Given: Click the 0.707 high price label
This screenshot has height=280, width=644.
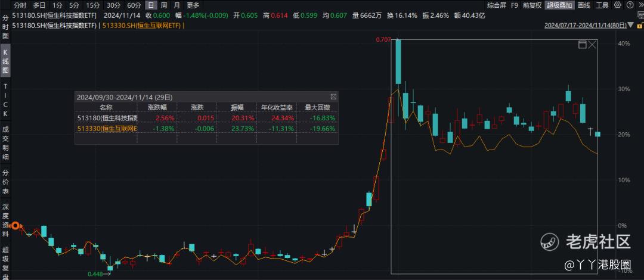Looking at the screenshot, I should click(x=382, y=39).
